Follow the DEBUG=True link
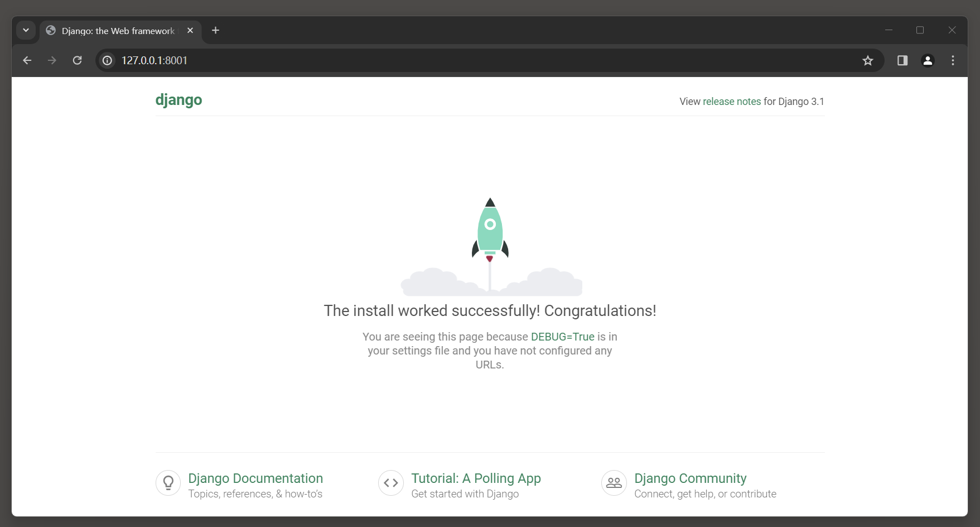 point(563,337)
